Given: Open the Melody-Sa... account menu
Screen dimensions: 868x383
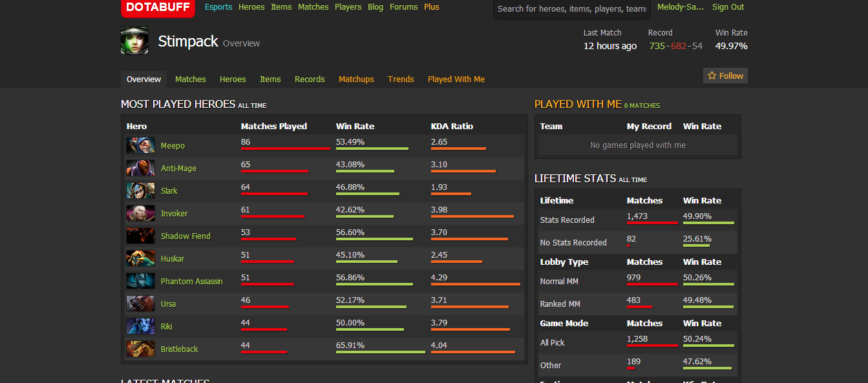Looking at the screenshot, I should [681, 7].
